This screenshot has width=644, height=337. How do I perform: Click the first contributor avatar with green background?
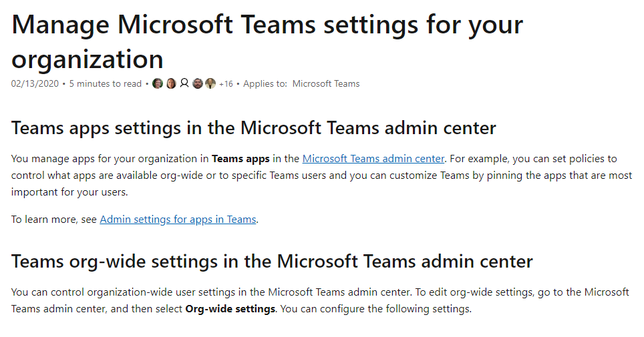click(158, 83)
